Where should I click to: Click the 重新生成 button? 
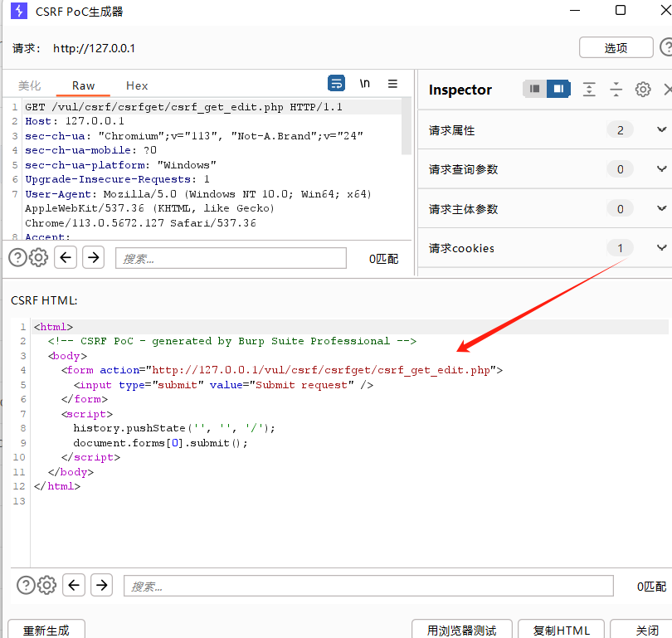[x=46, y=630]
